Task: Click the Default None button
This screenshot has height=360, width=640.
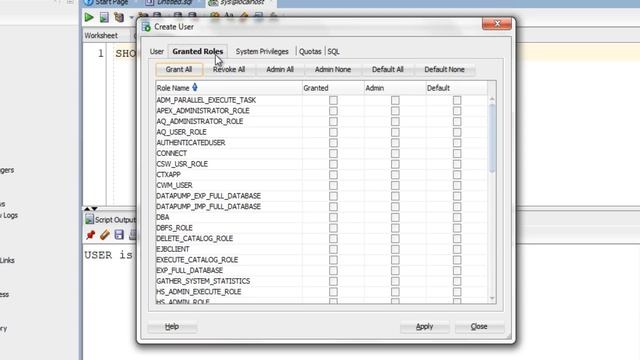Action: (444, 69)
